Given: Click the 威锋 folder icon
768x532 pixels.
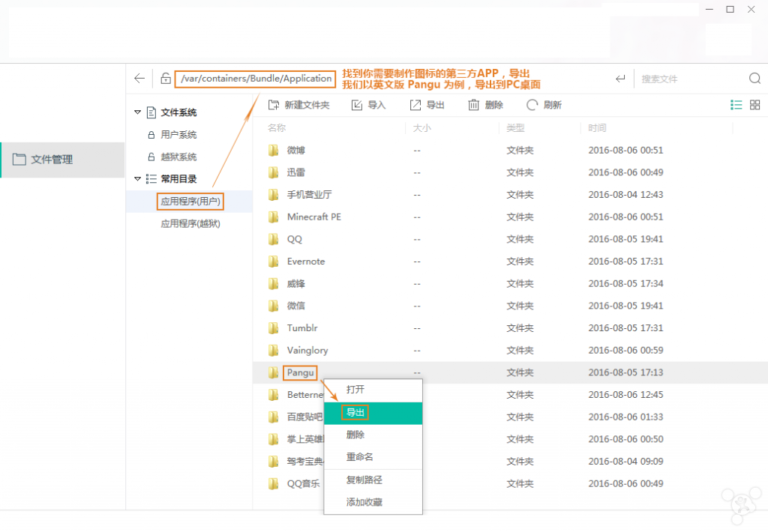Looking at the screenshot, I should coord(273,284).
